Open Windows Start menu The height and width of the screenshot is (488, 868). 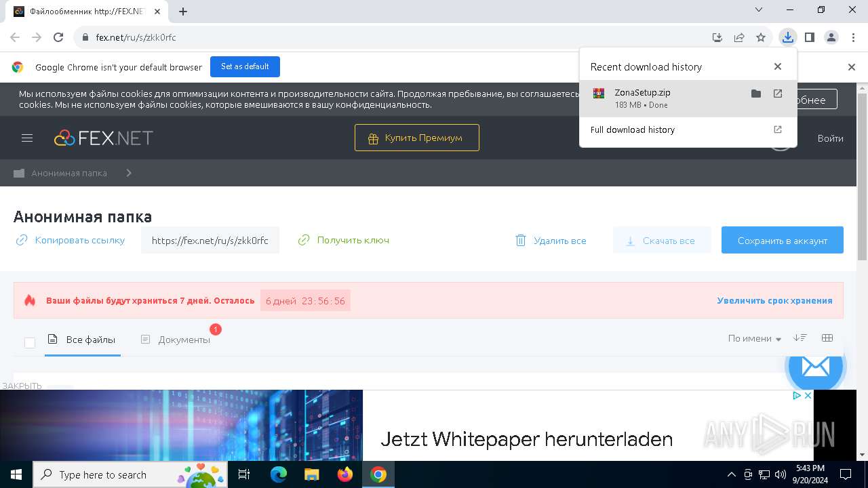(x=16, y=474)
